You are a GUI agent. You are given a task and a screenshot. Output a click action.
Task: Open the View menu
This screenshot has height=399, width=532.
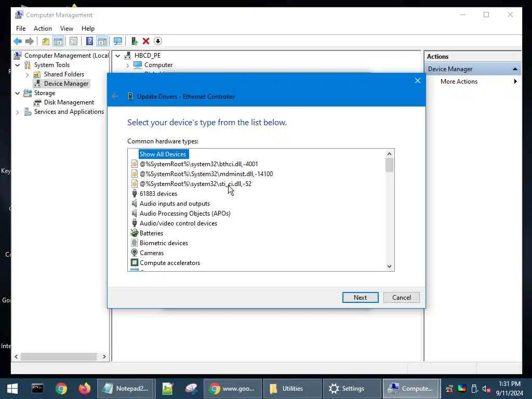[66, 29]
